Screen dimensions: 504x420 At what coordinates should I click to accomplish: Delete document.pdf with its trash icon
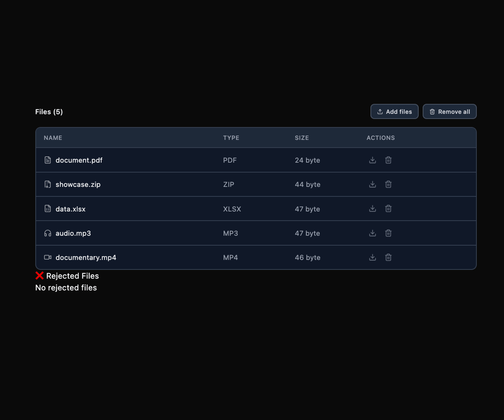click(x=388, y=160)
